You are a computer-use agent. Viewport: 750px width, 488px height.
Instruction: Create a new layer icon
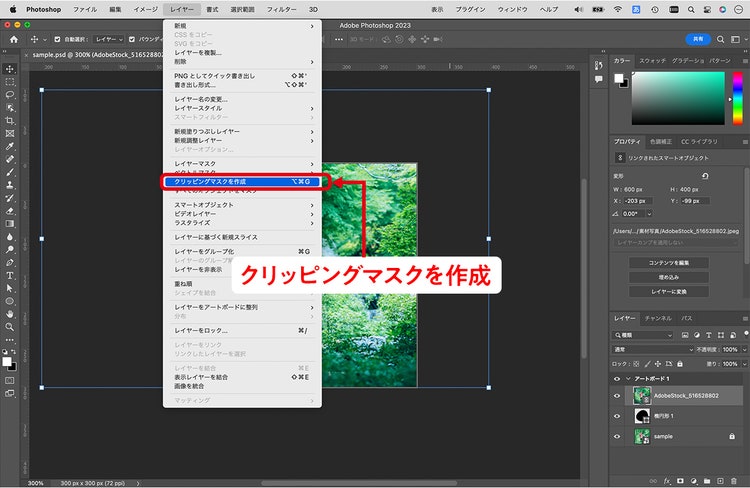720,481
